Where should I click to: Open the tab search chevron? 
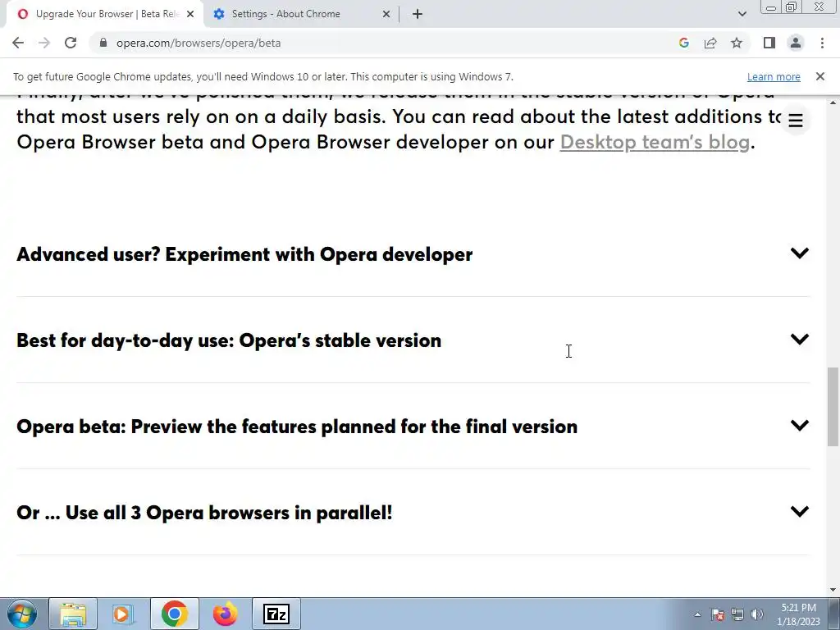click(x=742, y=14)
